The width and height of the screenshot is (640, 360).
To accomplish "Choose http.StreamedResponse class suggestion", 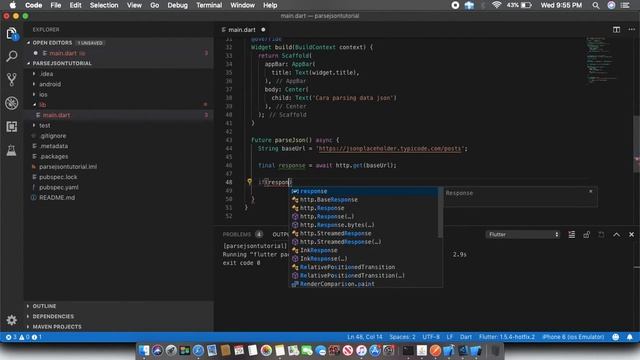I will coord(364,233).
